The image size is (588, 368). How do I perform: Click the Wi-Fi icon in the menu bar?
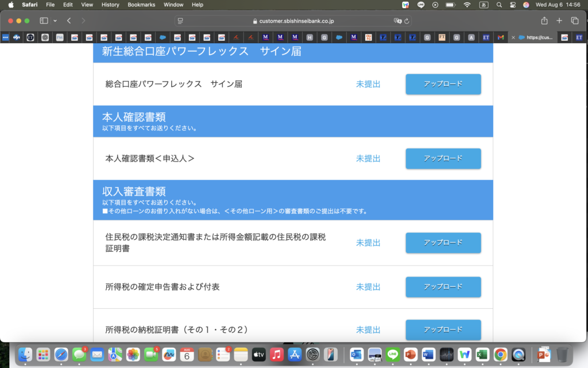467,5
